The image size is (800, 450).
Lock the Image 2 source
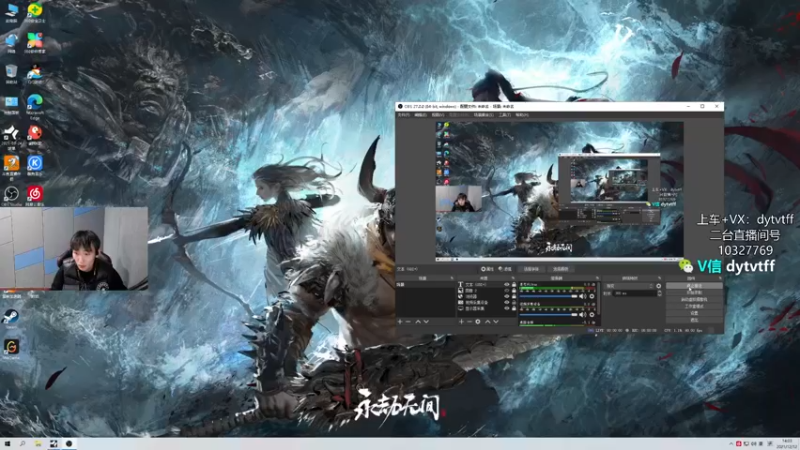coord(514,291)
